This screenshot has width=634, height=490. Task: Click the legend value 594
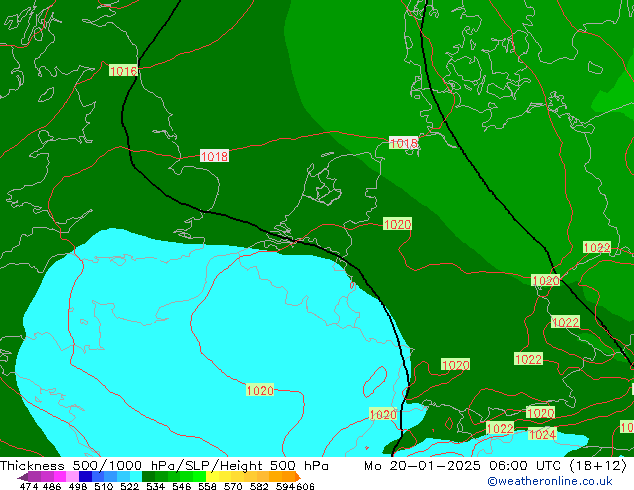pyautogui.click(x=285, y=486)
